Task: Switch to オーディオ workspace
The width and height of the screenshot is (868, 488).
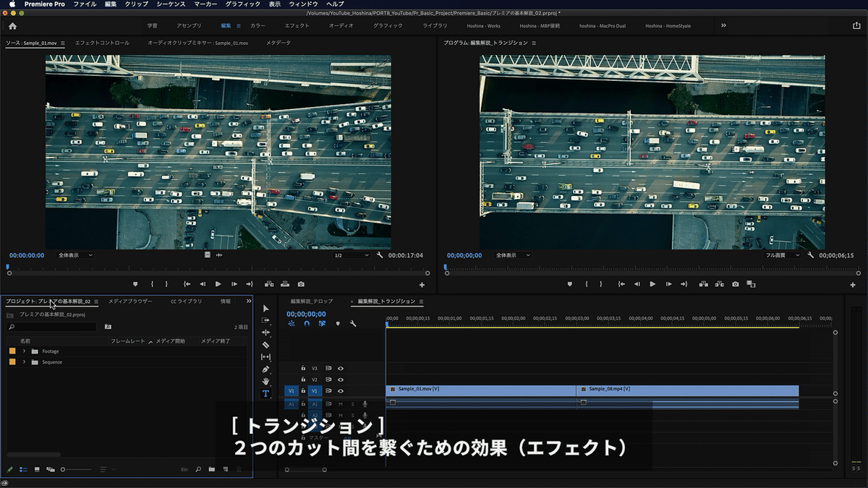Action: tap(341, 26)
